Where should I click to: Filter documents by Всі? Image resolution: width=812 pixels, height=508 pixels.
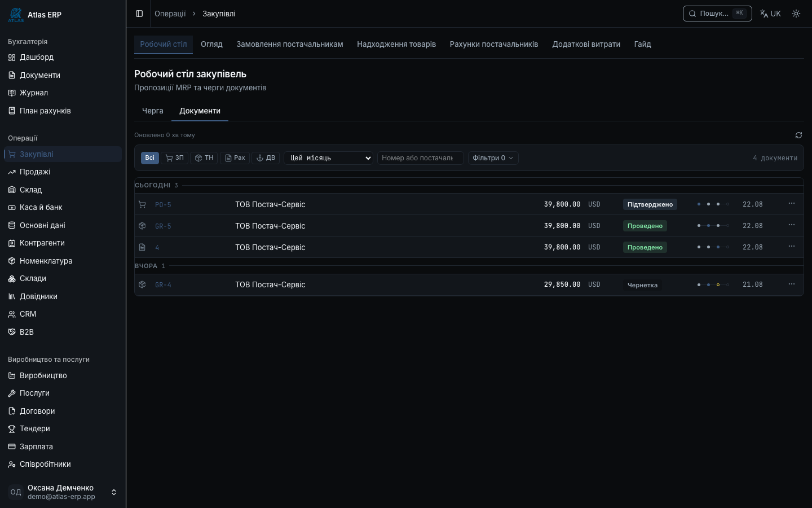click(149, 158)
